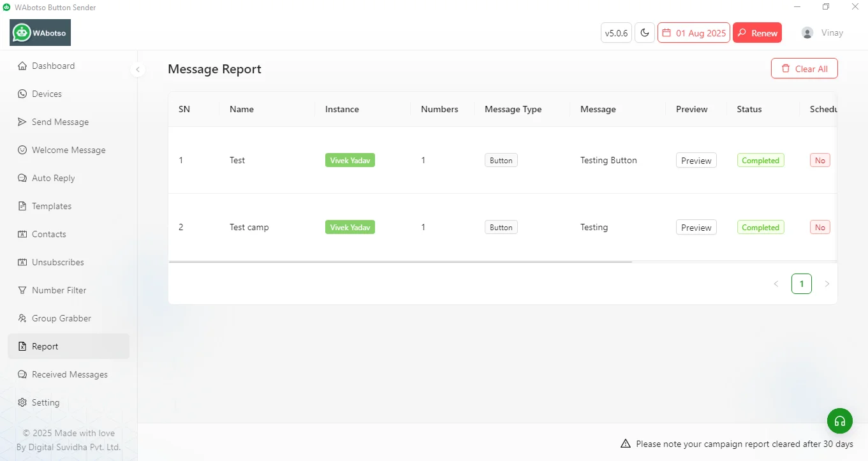Open the Welcome Message section

point(68,150)
